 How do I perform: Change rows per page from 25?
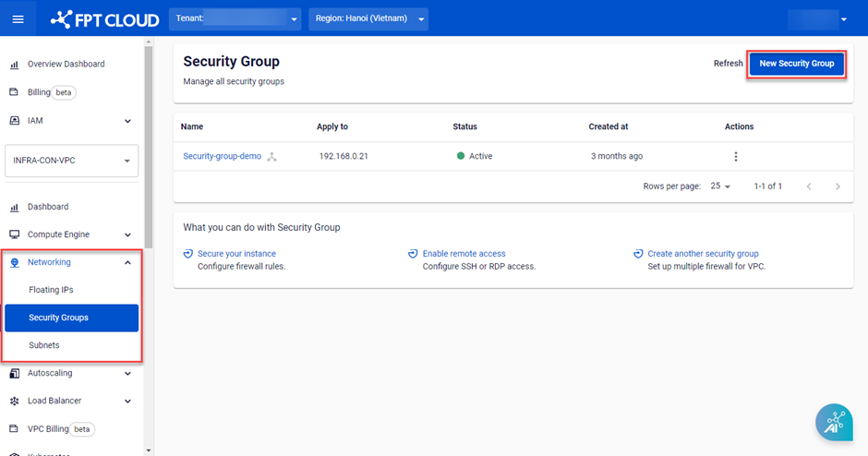(x=720, y=186)
